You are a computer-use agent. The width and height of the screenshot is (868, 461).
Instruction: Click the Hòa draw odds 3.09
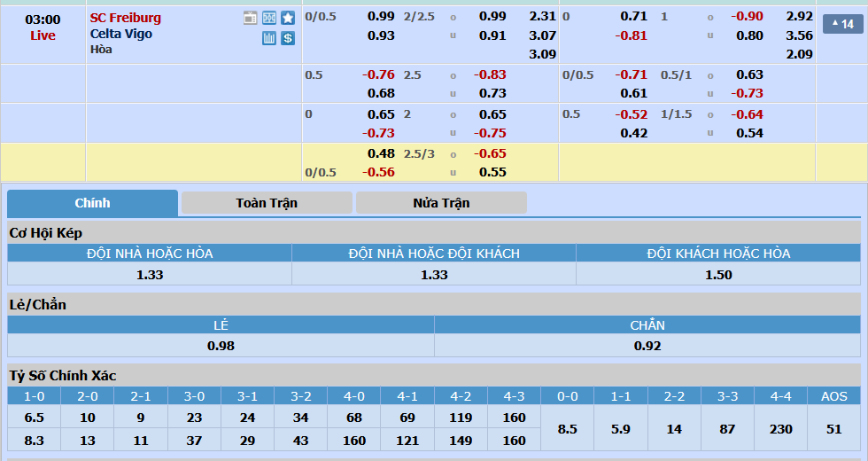pos(542,54)
